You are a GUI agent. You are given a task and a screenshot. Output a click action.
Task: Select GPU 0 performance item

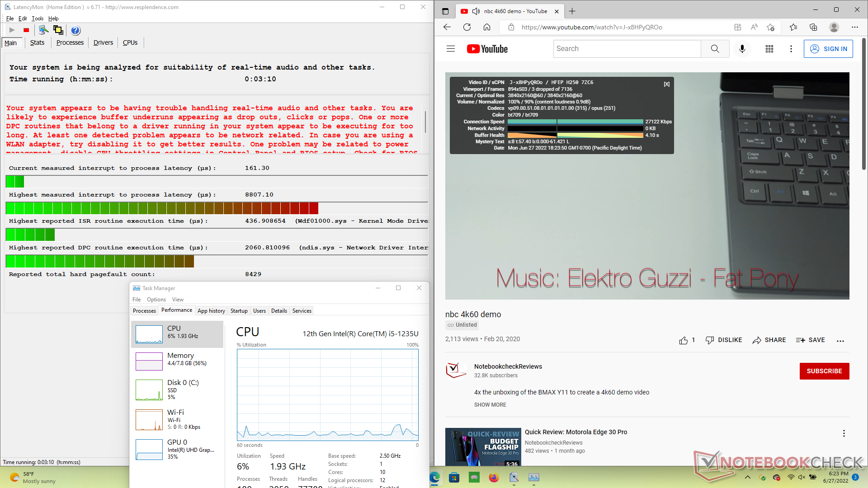pos(177,449)
